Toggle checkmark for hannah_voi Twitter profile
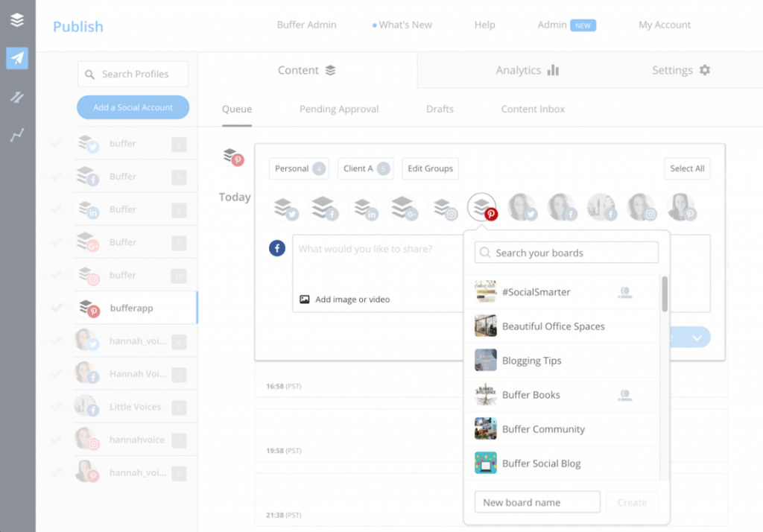The width and height of the screenshot is (763, 532). pyautogui.click(x=57, y=341)
